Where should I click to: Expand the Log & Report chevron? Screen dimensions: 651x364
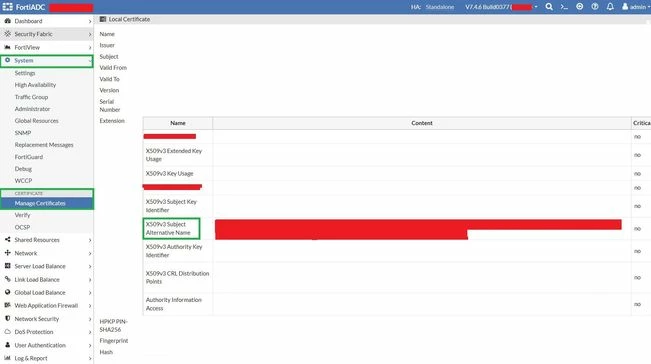tap(90, 358)
